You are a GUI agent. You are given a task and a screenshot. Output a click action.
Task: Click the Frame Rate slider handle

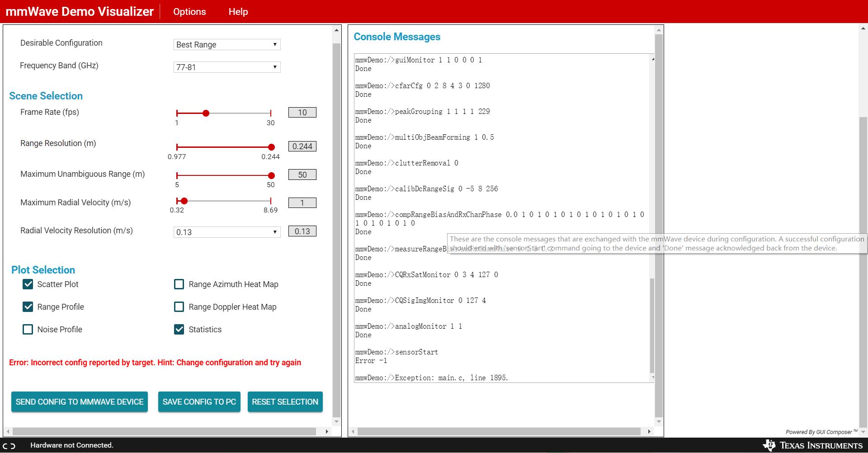tap(206, 113)
